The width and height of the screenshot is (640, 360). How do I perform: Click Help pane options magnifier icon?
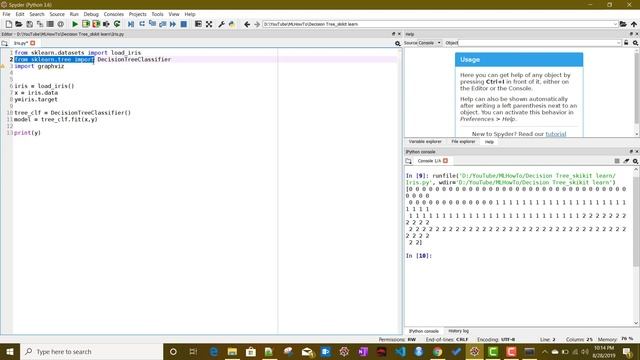click(635, 43)
